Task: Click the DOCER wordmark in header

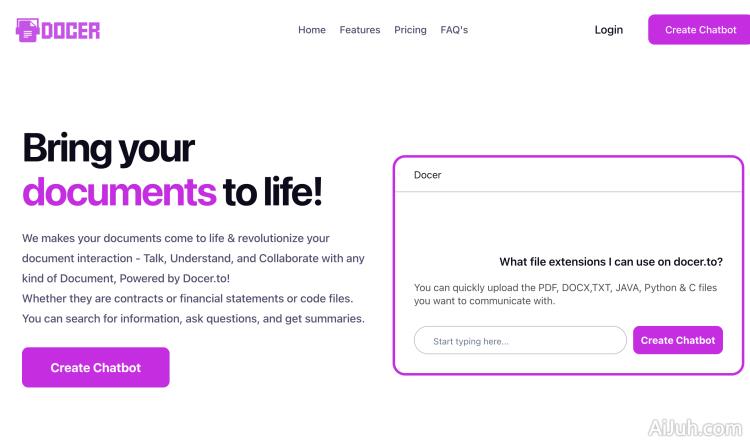Action: 71,30
